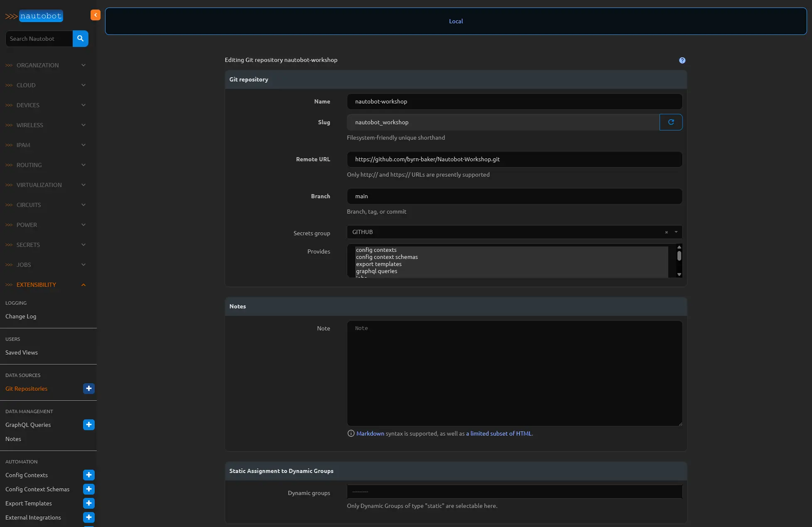Viewport: 812px width, 527px height.
Task: Select graphql queries in Provides list
Action: [511, 271]
